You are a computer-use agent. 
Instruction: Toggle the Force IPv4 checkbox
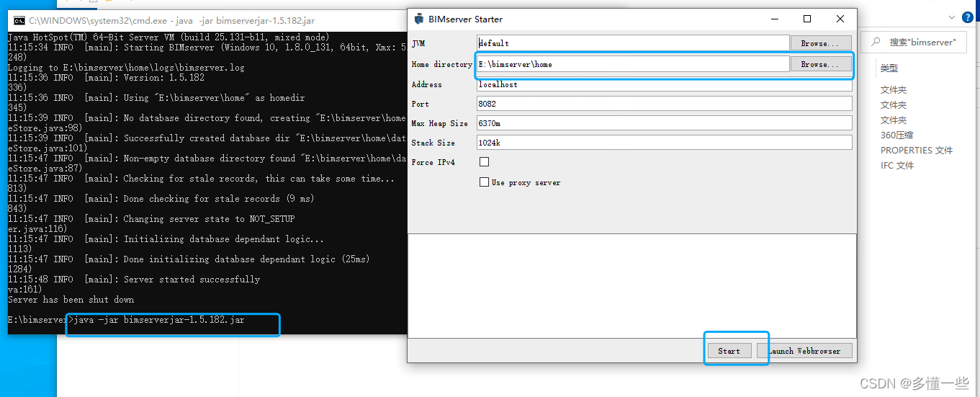(484, 162)
